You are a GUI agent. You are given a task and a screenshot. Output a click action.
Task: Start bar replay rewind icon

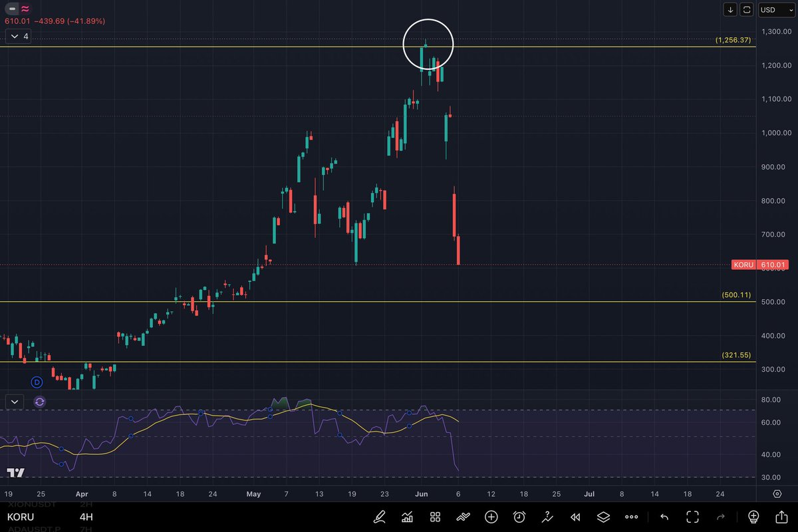pos(575,517)
